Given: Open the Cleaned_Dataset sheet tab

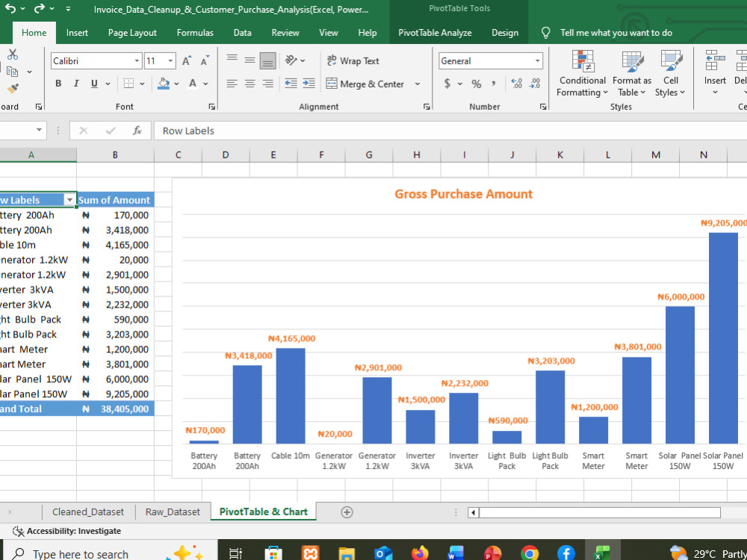Looking at the screenshot, I should pos(88,512).
